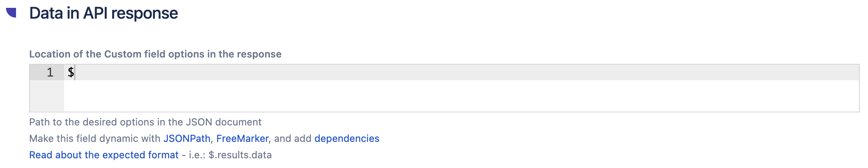Open the FreeMarker link
This screenshot has width=868, height=168.
(x=242, y=139)
